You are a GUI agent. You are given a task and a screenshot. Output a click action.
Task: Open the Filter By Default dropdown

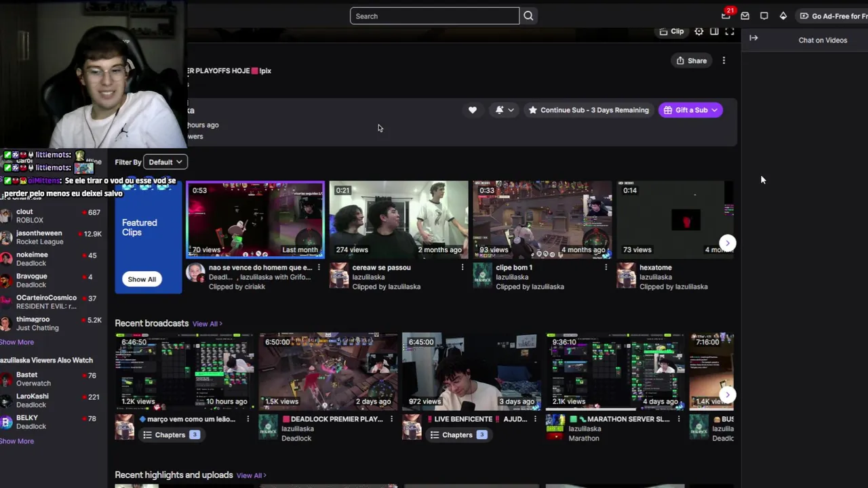(x=165, y=162)
